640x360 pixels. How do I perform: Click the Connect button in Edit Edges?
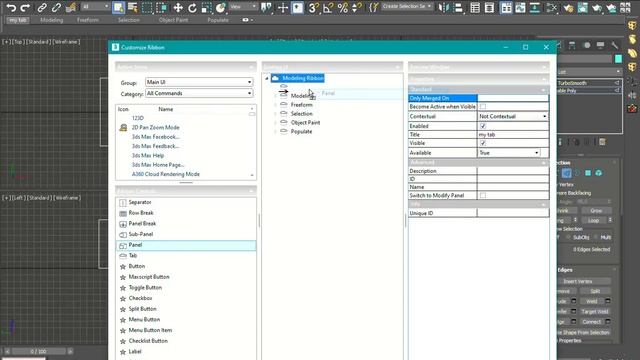click(x=591, y=322)
